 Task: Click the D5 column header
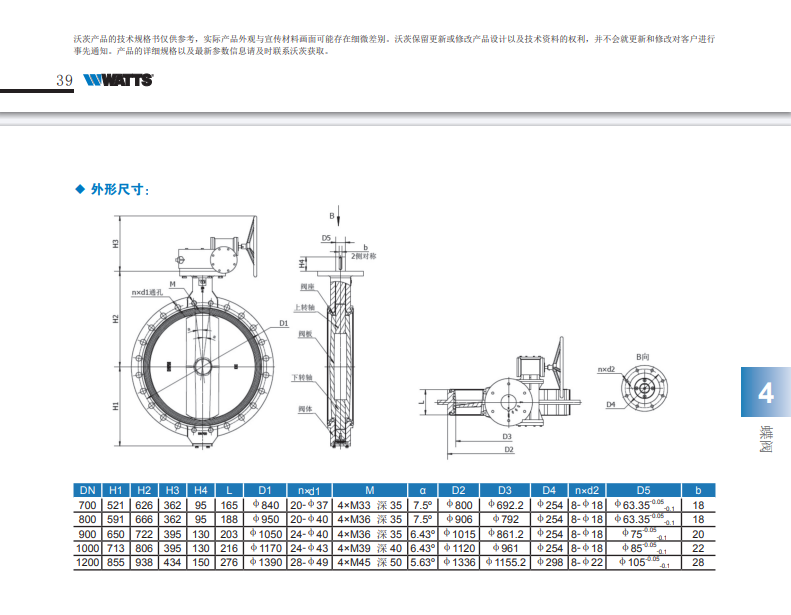tap(643, 490)
